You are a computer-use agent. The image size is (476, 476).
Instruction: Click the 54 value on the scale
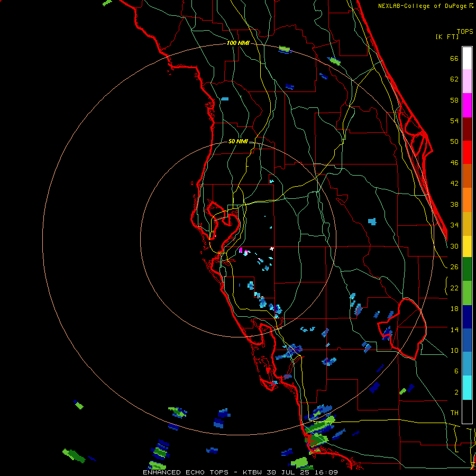[x=454, y=121]
